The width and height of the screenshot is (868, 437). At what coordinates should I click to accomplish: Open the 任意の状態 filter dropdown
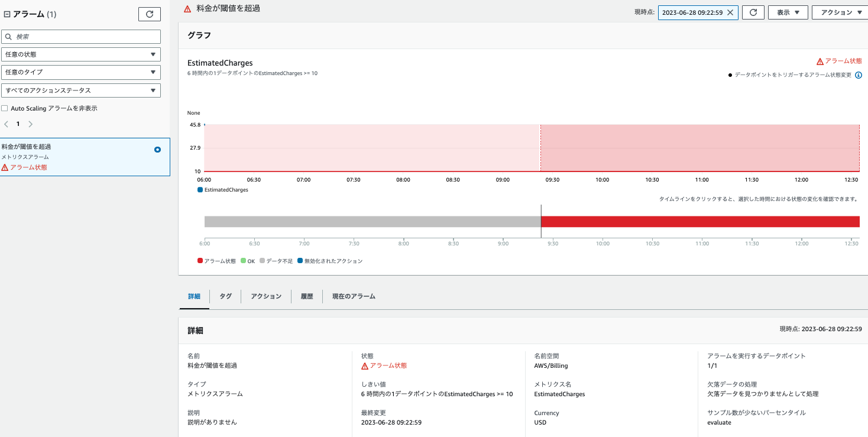click(81, 54)
